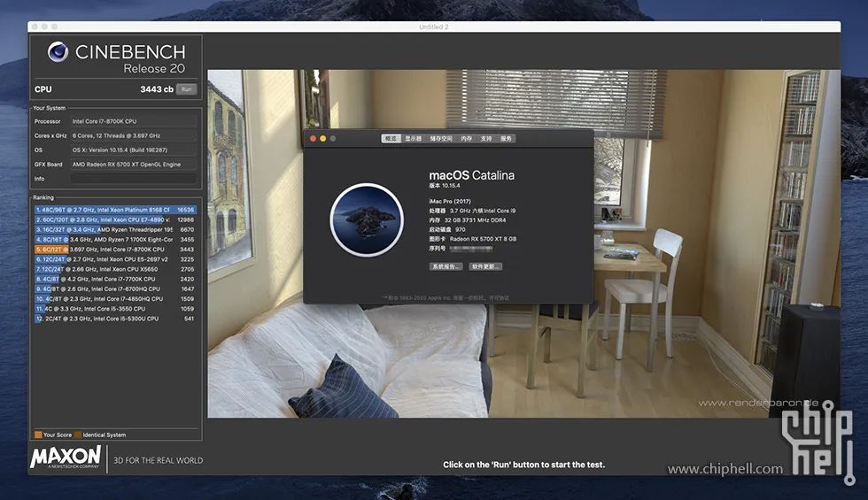
Task: Click the macOS Catalina title text
Action: click(x=471, y=175)
